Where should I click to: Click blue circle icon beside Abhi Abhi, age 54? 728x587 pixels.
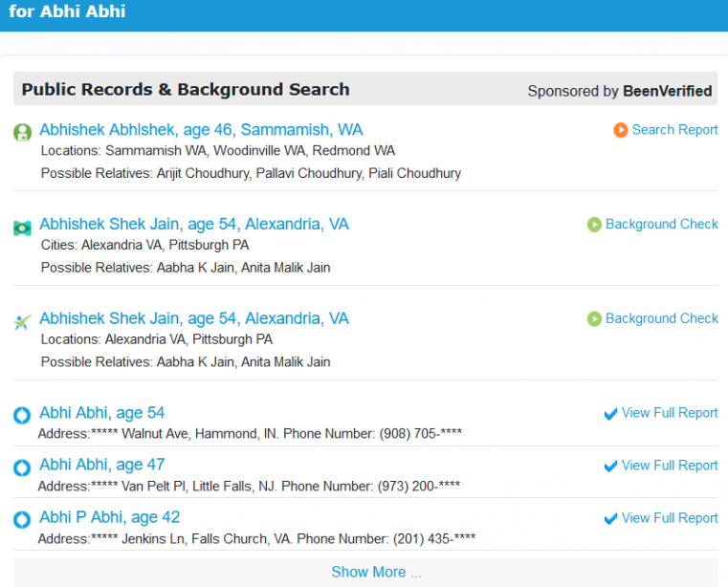pyautogui.click(x=22, y=415)
